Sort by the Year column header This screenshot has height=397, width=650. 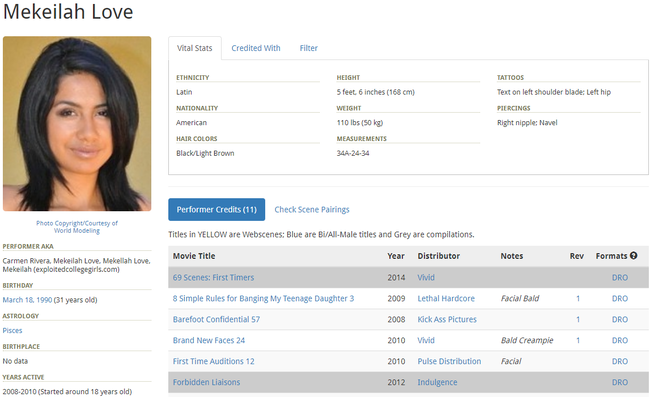tap(396, 256)
